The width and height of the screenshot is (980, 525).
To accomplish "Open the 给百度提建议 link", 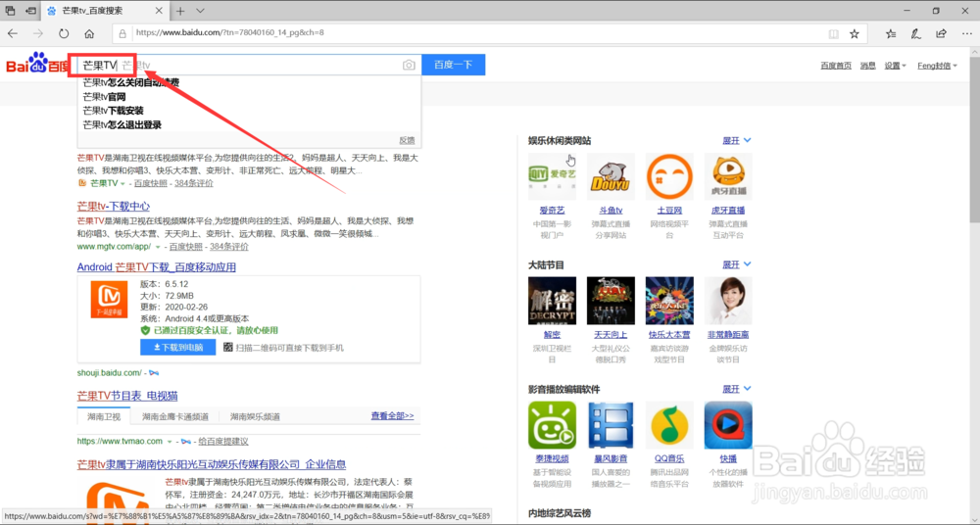I will point(223,441).
